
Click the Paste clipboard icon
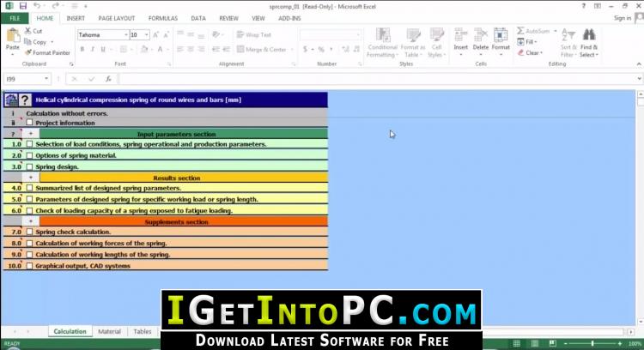(13, 36)
